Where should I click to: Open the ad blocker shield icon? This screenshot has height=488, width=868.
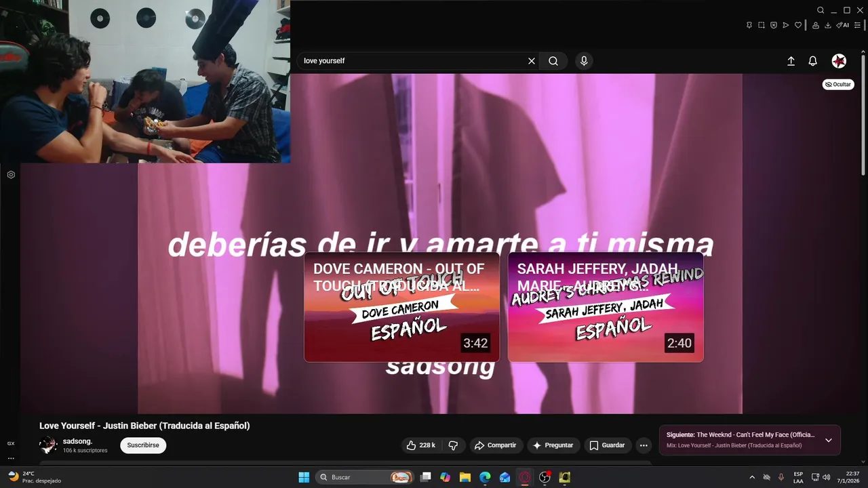coord(774,25)
